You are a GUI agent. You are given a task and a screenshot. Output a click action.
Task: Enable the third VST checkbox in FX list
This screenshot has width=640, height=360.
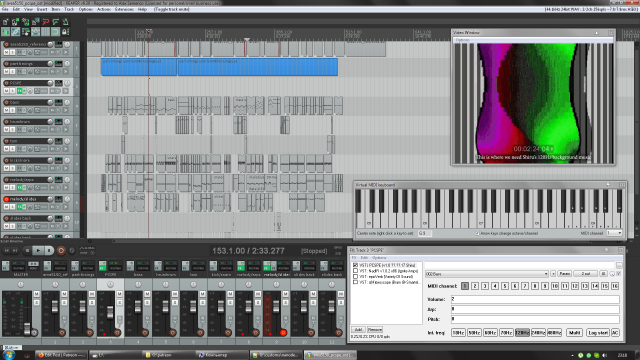(355, 276)
